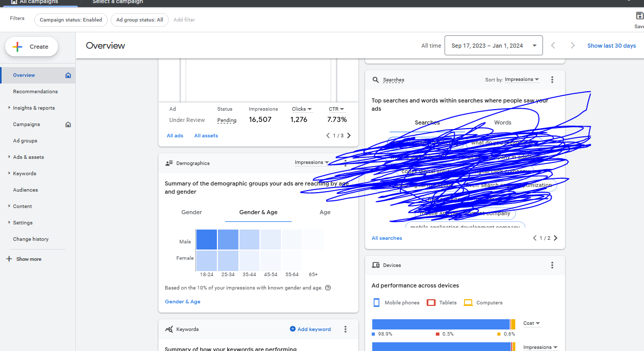This screenshot has height=351, width=644.
Task: Open Audiences in the sidebar
Action: click(x=26, y=190)
